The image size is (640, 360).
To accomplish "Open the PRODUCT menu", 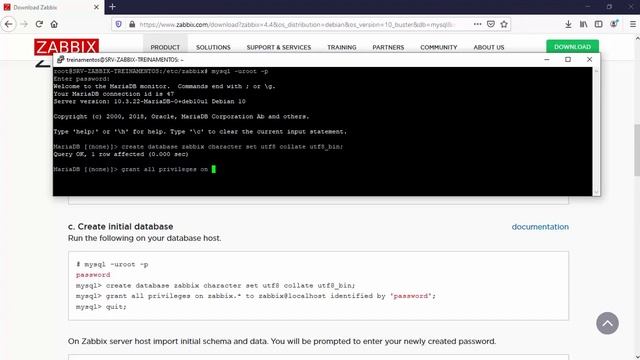I will pos(165,47).
